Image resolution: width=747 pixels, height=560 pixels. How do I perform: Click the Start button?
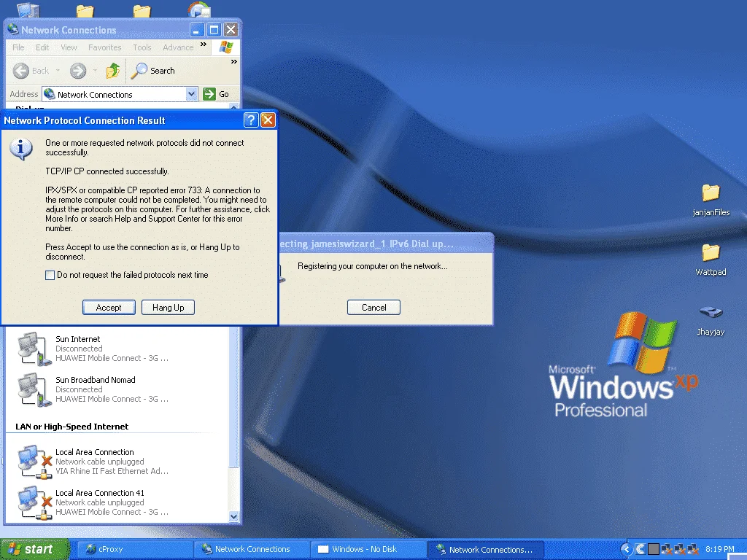[34, 549]
